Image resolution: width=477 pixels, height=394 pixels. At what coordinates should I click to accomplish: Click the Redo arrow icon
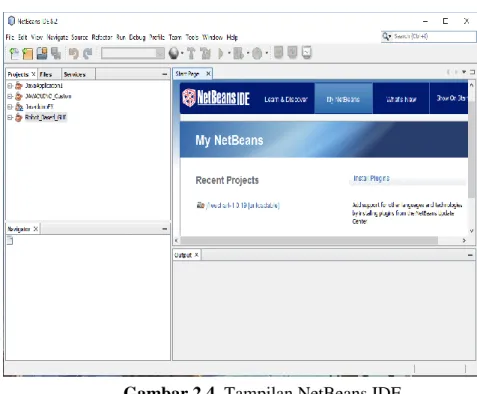click(x=88, y=53)
